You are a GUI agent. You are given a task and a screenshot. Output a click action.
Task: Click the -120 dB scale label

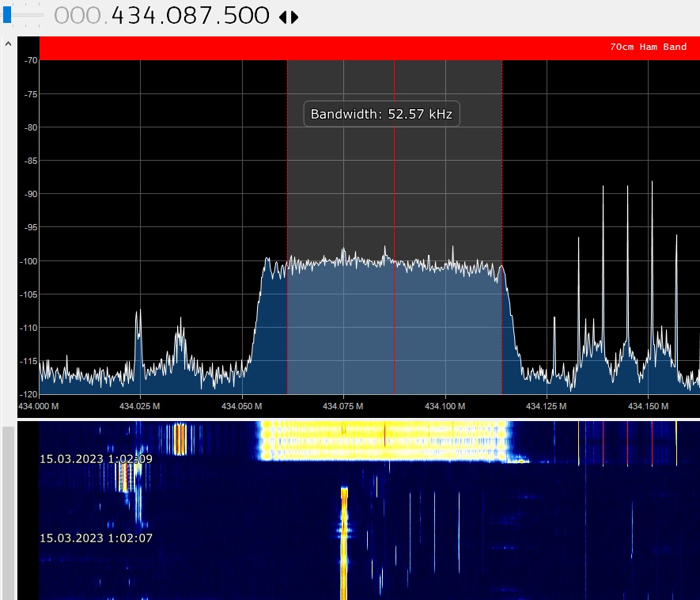click(28, 394)
